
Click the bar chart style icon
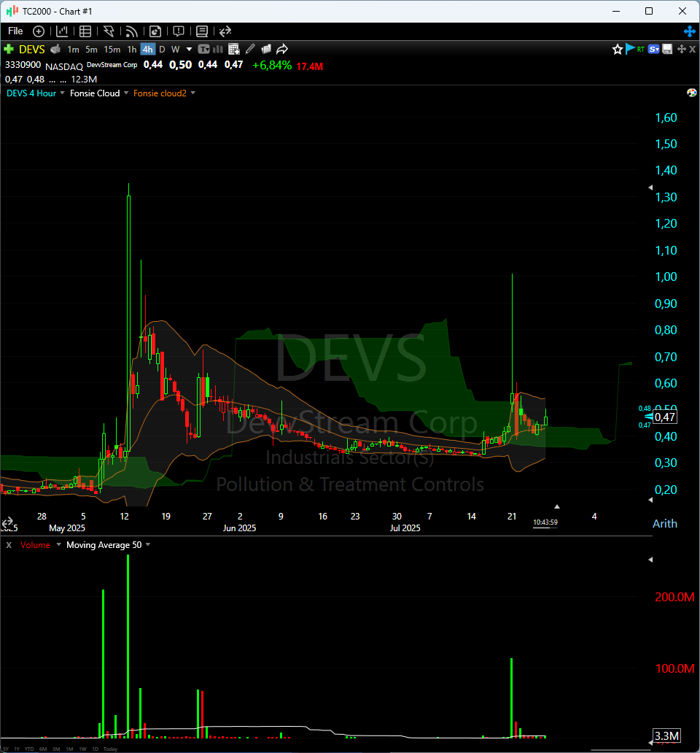coord(218,49)
